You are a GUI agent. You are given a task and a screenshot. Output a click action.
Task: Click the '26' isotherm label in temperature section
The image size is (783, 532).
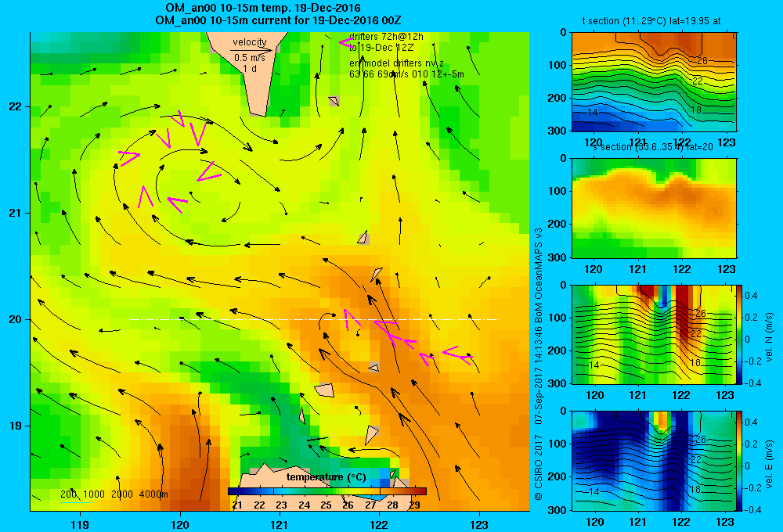pos(702,61)
